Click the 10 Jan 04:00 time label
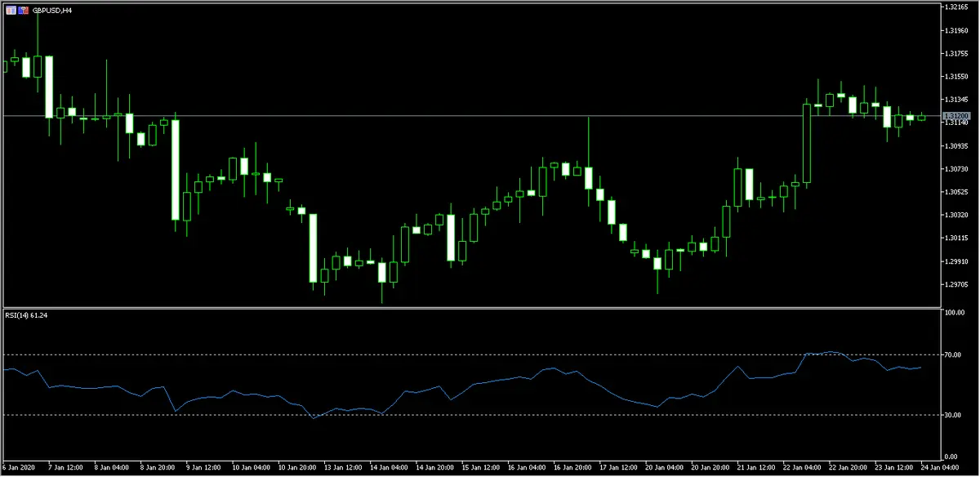 250,468
